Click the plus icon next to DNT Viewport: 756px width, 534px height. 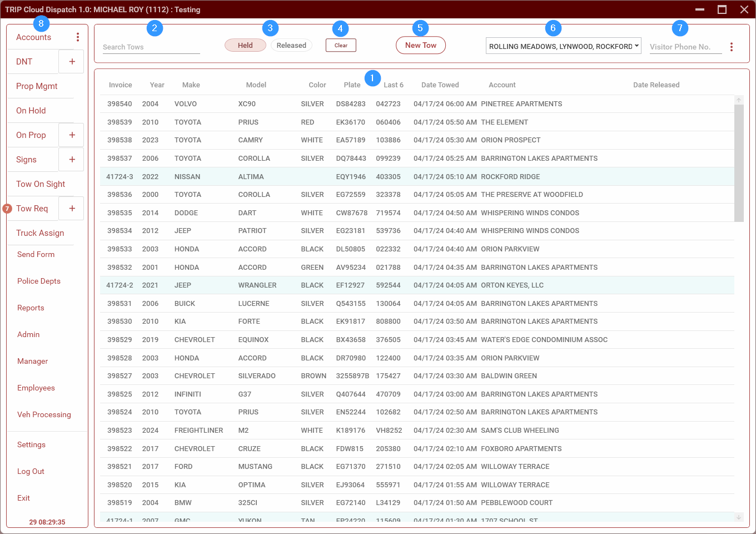tap(72, 62)
